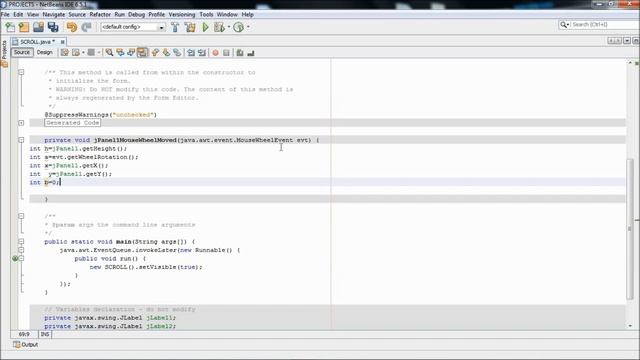Open the File menu
The width and height of the screenshot is (640, 360).
click(5, 14)
